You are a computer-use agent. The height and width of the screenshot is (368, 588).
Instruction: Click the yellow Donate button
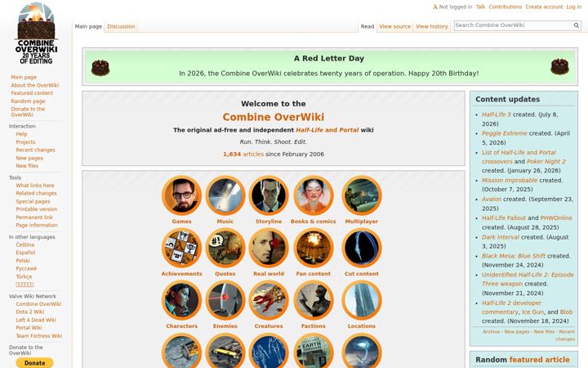tap(34, 363)
